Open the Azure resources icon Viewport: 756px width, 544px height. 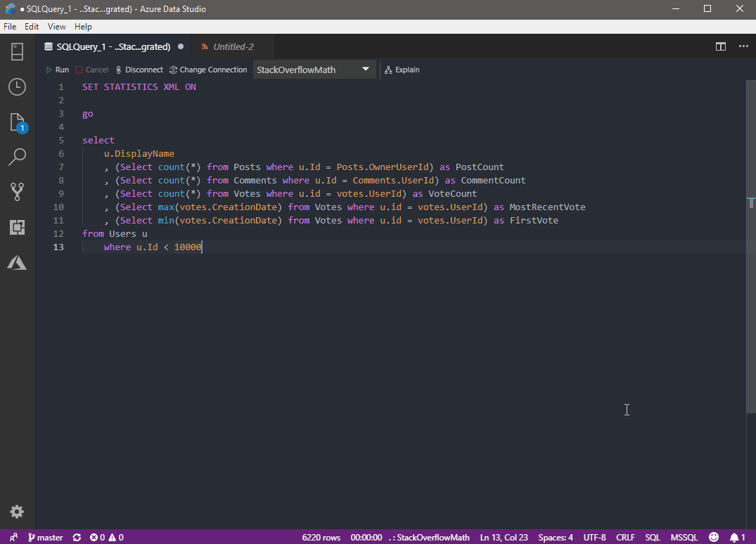pyautogui.click(x=17, y=263)
